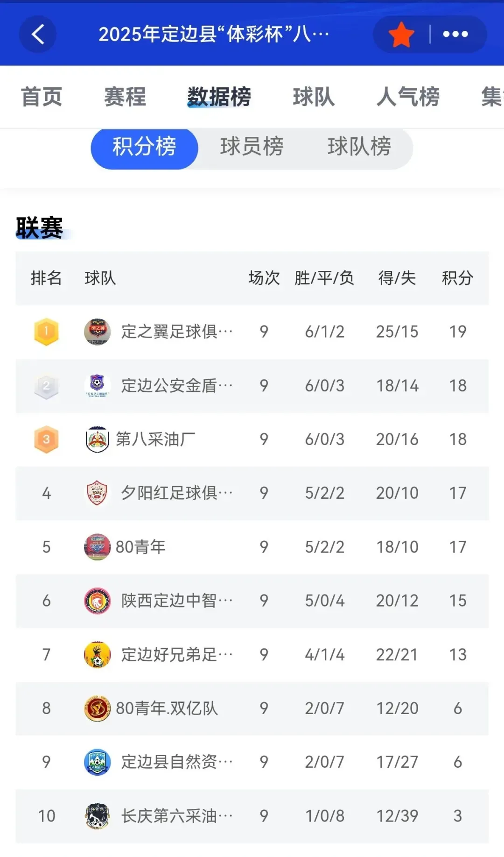Switch to the 球队 tab
The image size is (504, 857).
tap(314, 97)
